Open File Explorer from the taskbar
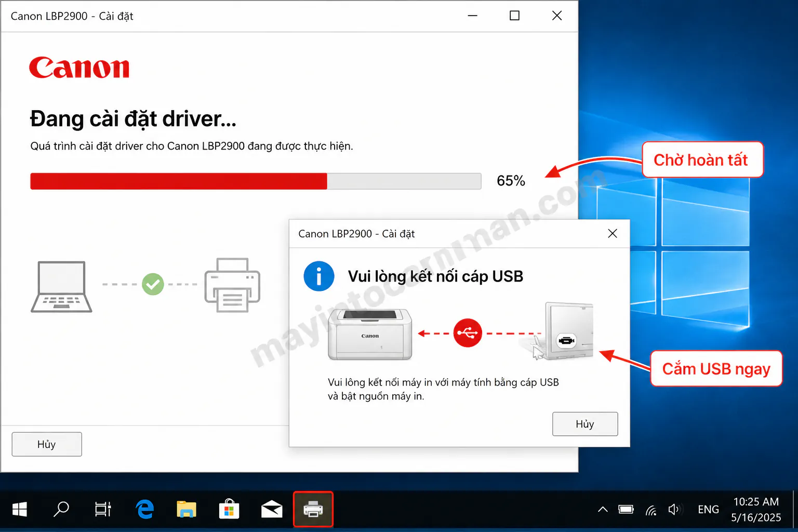The height and width of the screenshot is (532, 798). (x=187, y=509)
